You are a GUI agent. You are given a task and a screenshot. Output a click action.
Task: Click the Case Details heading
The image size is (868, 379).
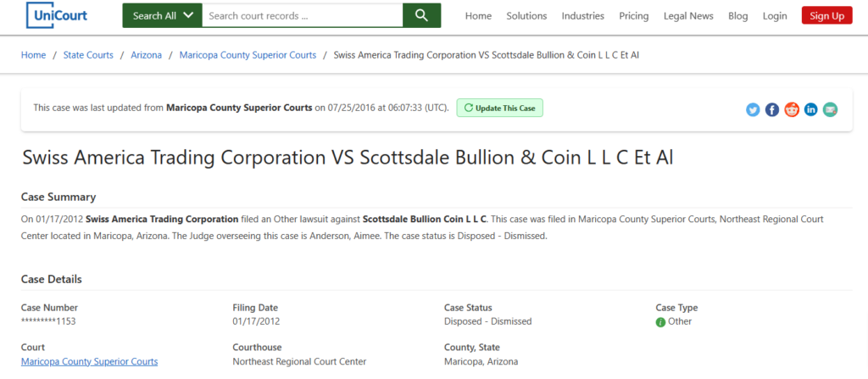(x=52, y=279)
